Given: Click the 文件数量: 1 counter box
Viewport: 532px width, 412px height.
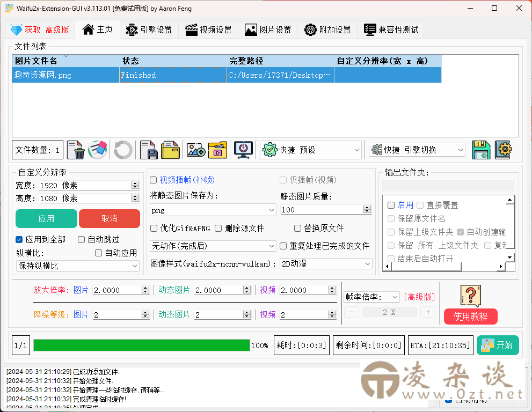Looking at the screenshot, I should coord(38,150).
